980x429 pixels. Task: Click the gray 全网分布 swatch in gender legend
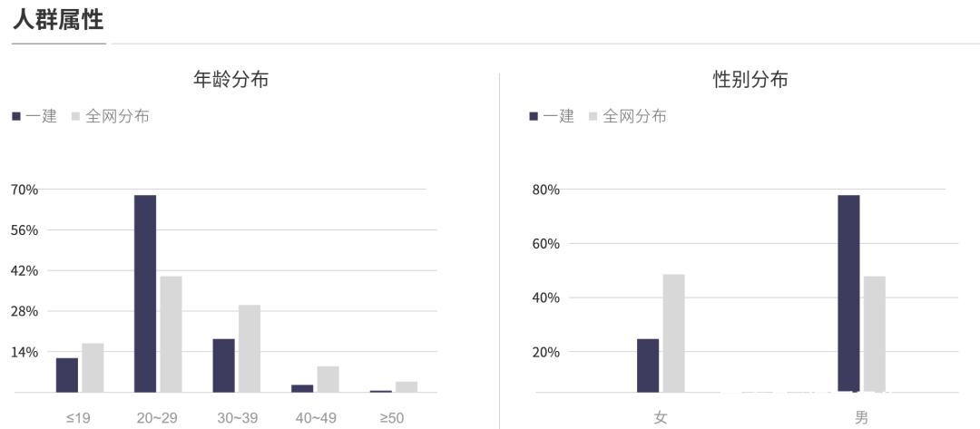pyautogui.click(x=593, y=116)
